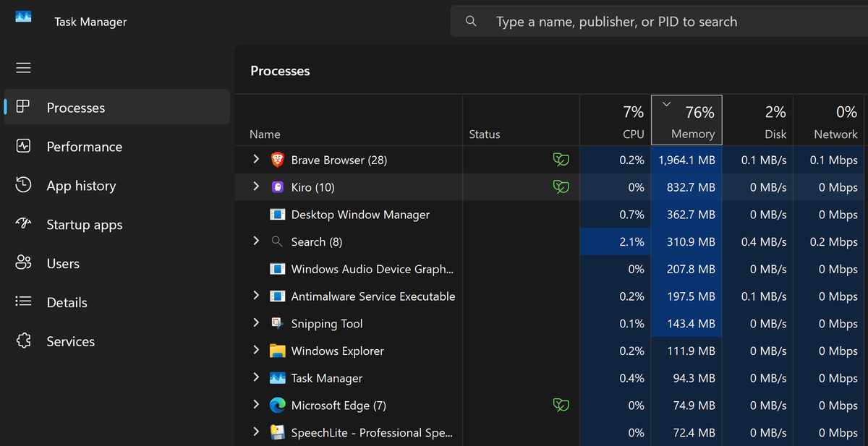This screenshot has width=868, height=446.
Task: Click the 0.7% CPU value
Action: (x=631, y=215)
